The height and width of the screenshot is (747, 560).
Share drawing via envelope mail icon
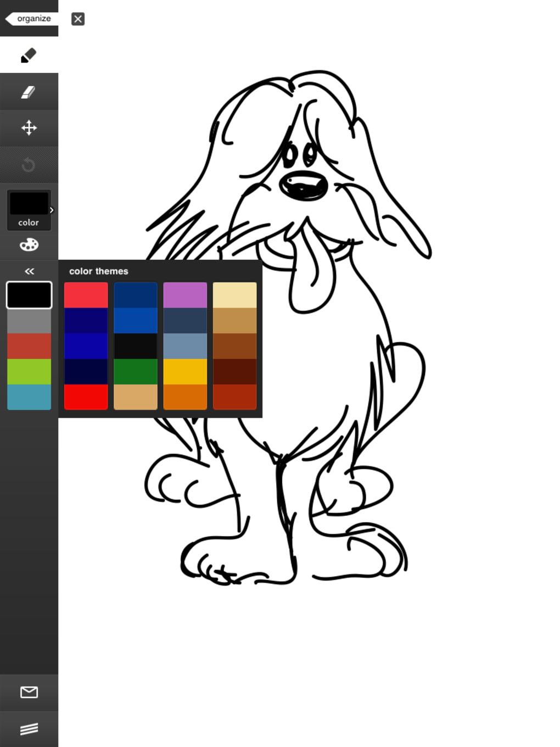tap(29, 692)
